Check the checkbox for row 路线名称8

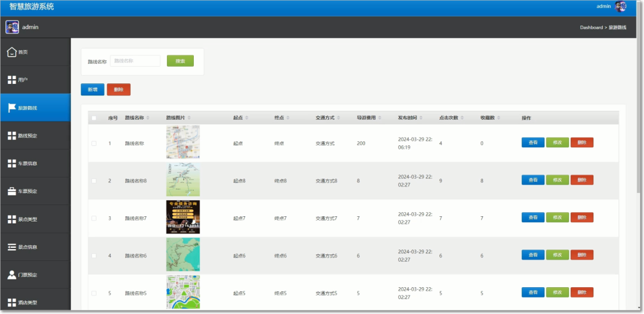point(94,181)
